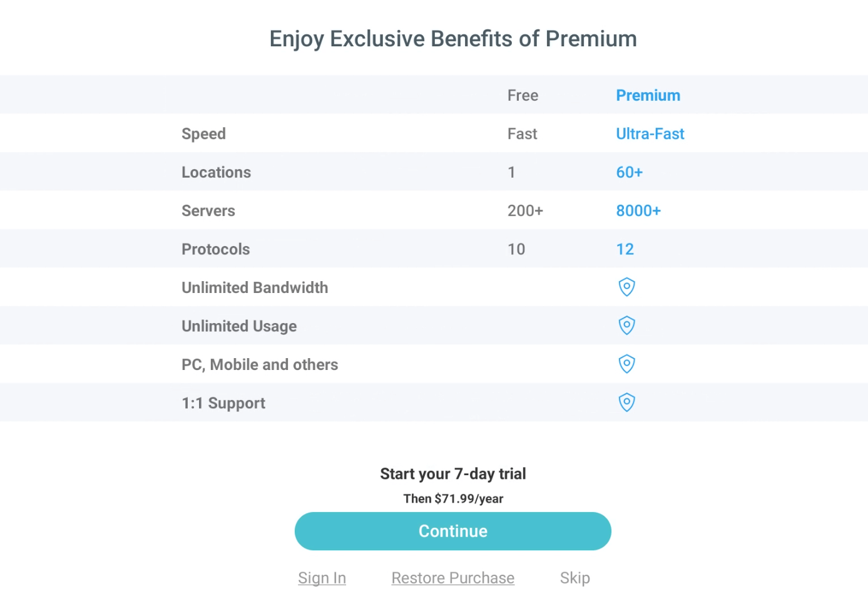Click the Restore Purchase link

click(452, 578)
